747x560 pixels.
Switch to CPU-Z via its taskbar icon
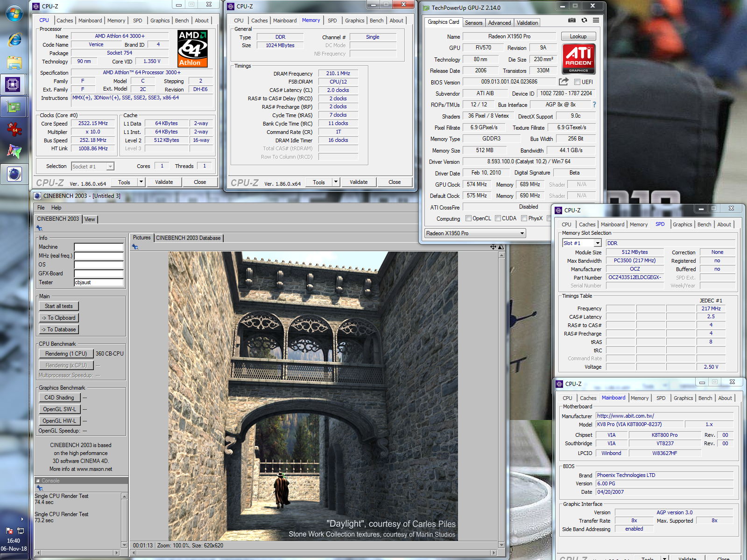[13, 84]
